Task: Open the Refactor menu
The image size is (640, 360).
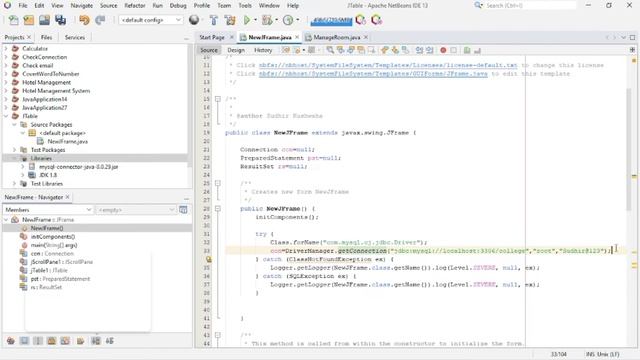Action: pyautogui.click(x=135, y=6)
